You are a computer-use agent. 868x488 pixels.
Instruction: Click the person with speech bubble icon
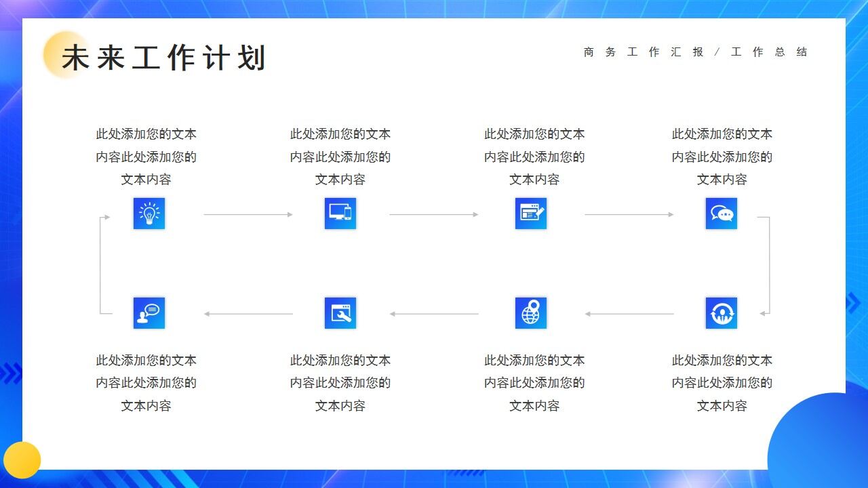(149, 312)
